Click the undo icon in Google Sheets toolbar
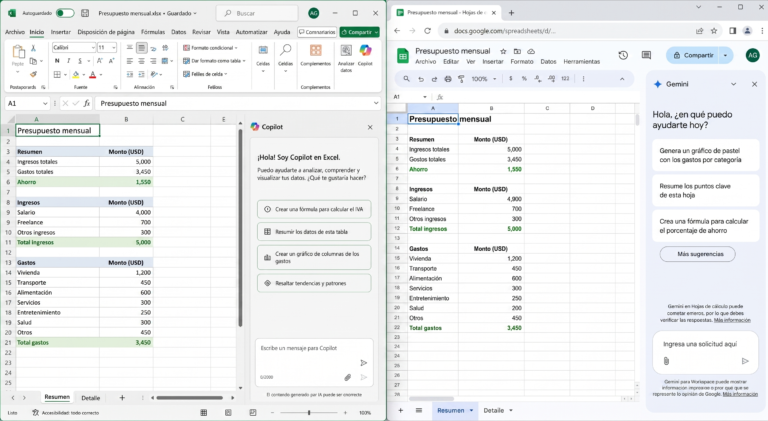This screenshot has height=421, width=768. pyautogui.click(x=420, y=79)
